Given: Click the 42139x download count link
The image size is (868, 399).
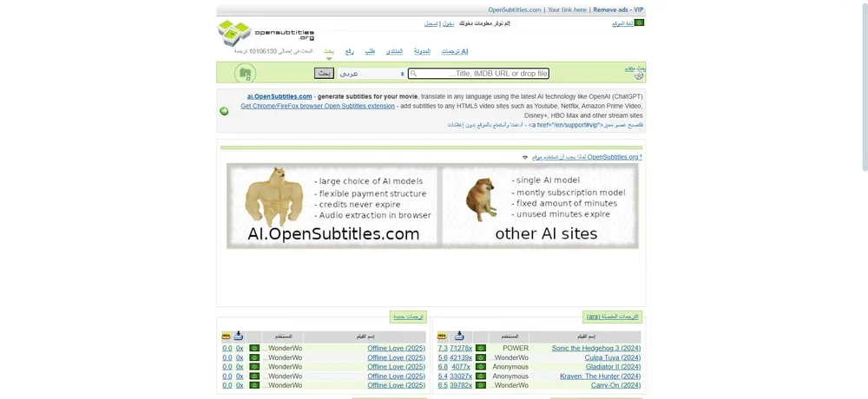Looking at the screenshot, I should point(461,357).
